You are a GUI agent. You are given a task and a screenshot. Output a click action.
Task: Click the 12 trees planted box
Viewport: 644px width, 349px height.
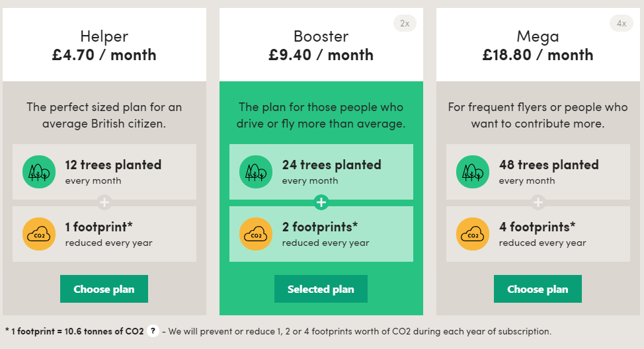pyautogui.click(x=104, y=172)
